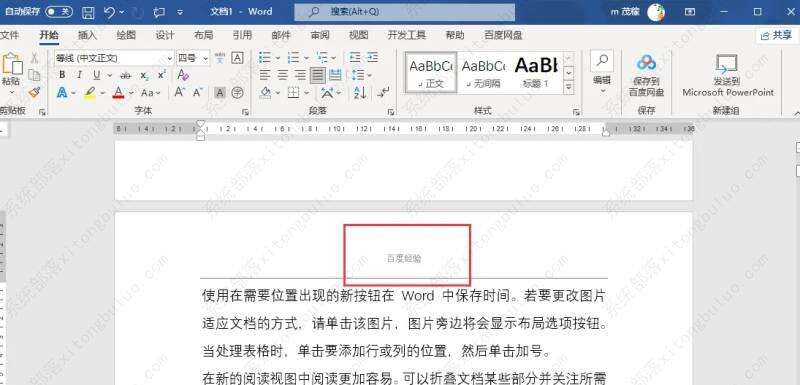Toggle Italic formatting
The height and width of the screenshot is (385, 800).
click(x=79, y=75)
